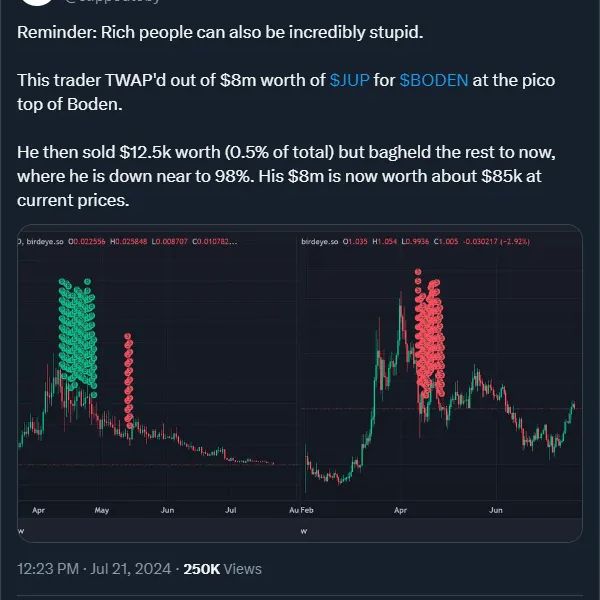This screenshot has width=600, height=600.
Task: Click the 12:23 PM timestamp
Action: 48,569
